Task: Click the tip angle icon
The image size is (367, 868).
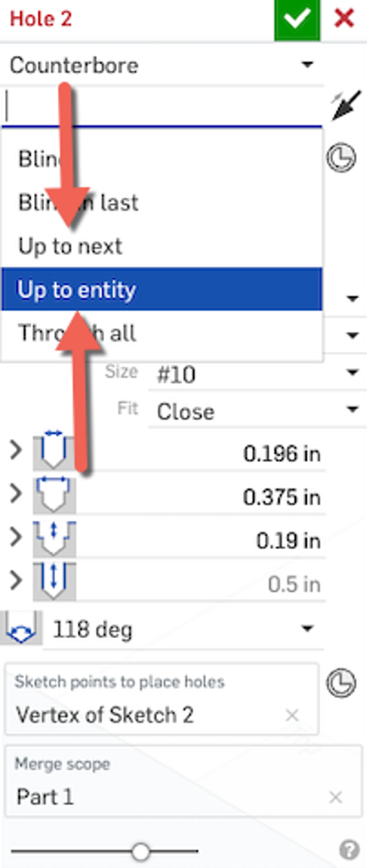Action: pyautogui.click(x=21, y=629)
